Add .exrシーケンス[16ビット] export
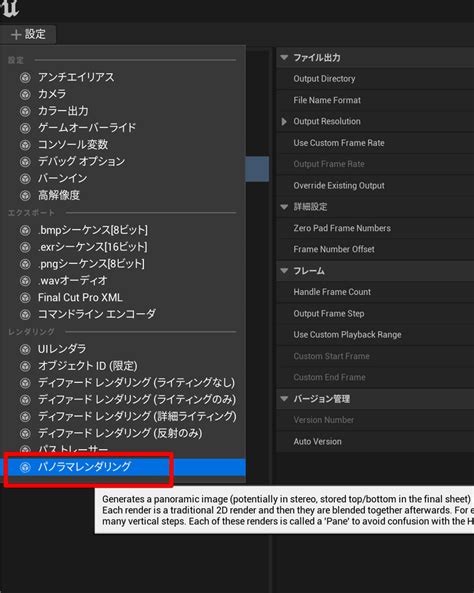The image size is (474, 593). click(93, 247)
